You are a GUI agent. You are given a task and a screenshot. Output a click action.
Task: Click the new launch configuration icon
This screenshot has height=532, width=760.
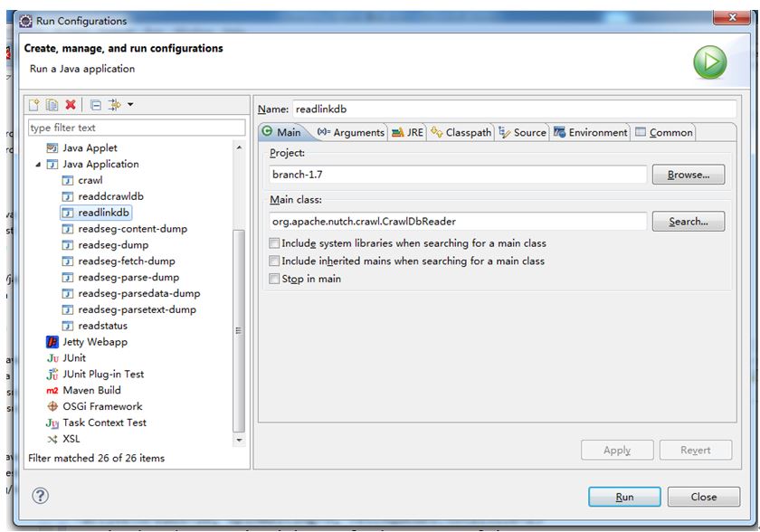34,105
